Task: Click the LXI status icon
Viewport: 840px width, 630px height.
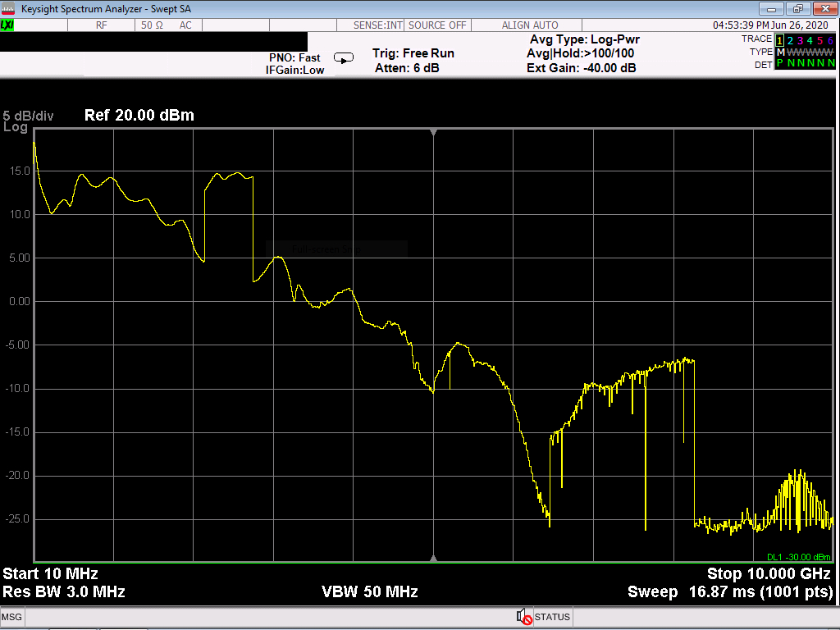Action: pyautogui.click(x=7, y=25)
